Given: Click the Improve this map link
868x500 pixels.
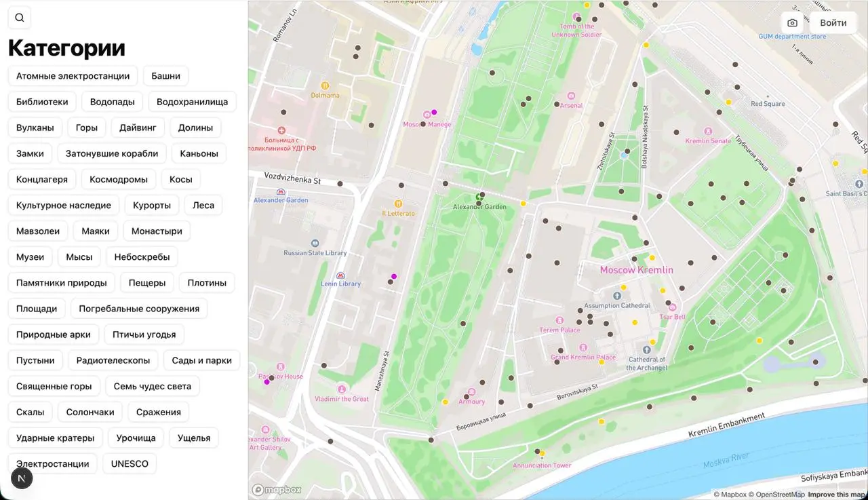Looking at the screenshot, I should (837, 495).
